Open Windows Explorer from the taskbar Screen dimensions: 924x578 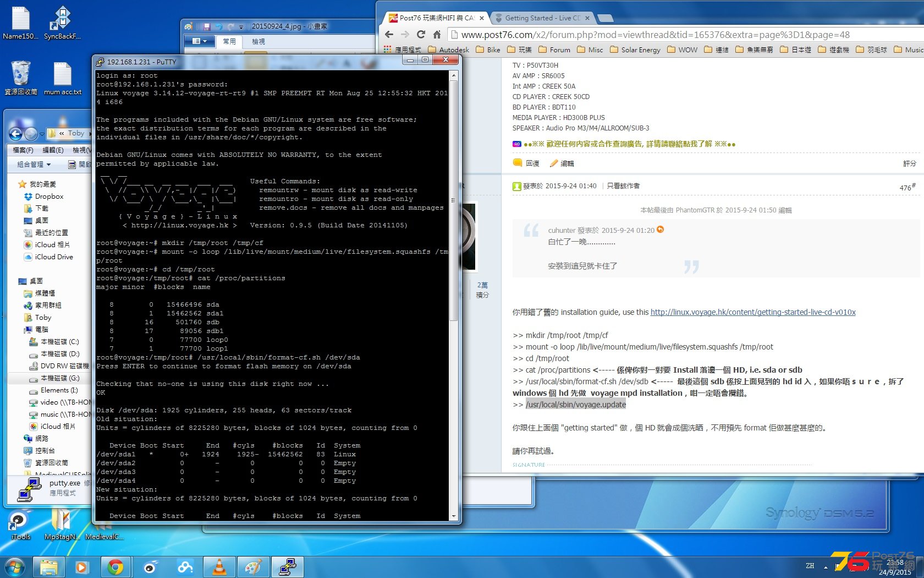(48, 567)
